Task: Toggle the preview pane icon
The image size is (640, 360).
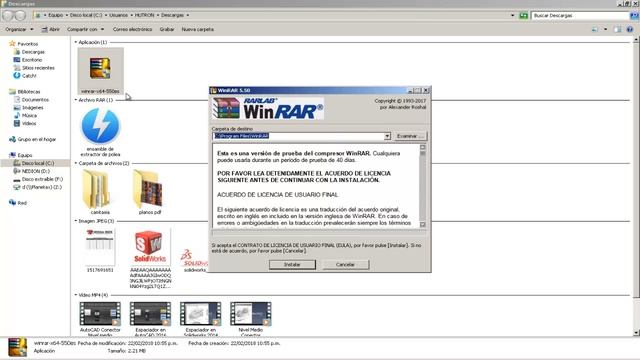Action: point(617,29)
